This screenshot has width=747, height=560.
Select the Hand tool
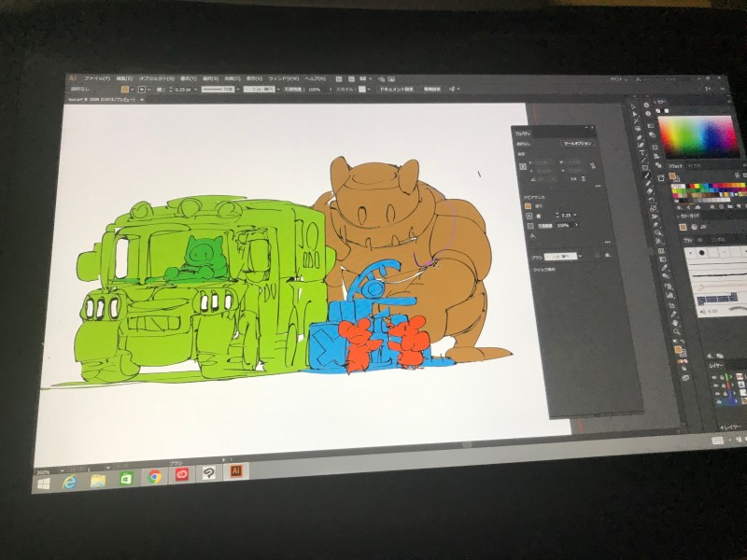(x=675, y=323)
